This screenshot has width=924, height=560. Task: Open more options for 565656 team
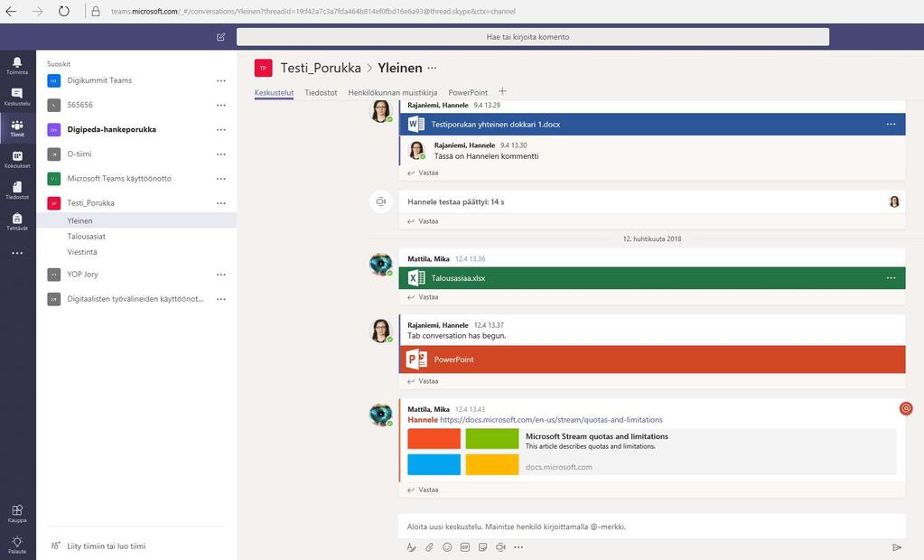click(221, 105)
